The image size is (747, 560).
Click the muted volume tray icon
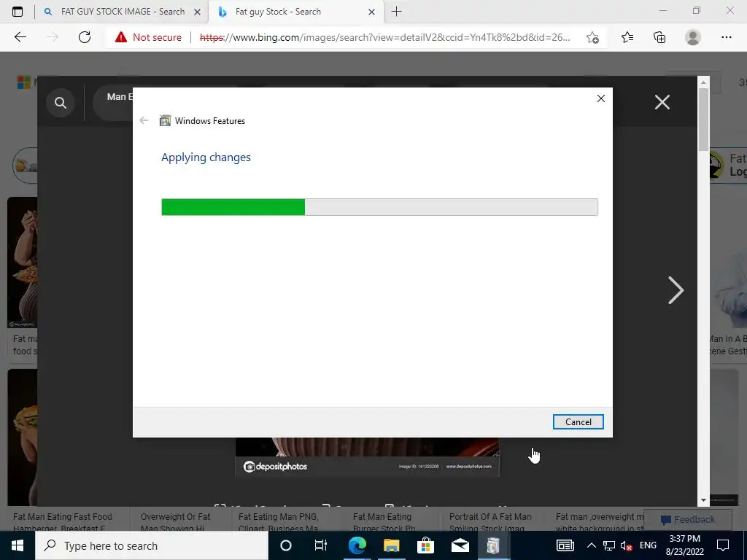pos(627,545)
